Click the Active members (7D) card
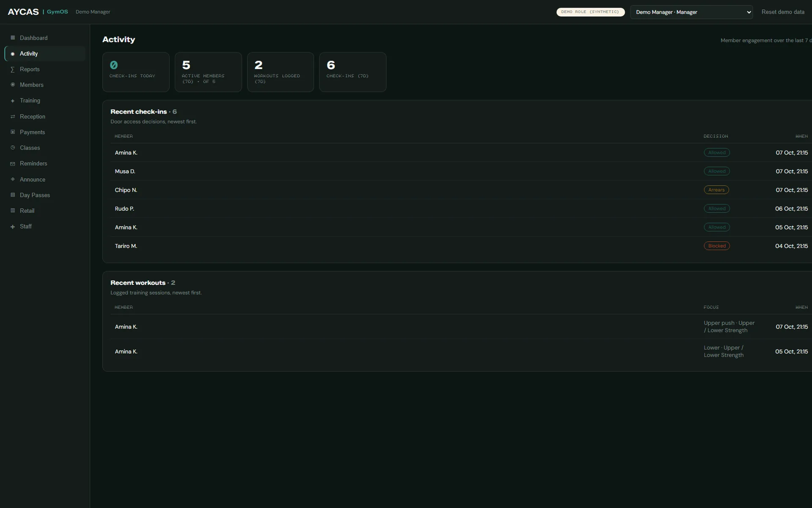The height and width of the screenshot is (508, 812). [x=208, y=72]
